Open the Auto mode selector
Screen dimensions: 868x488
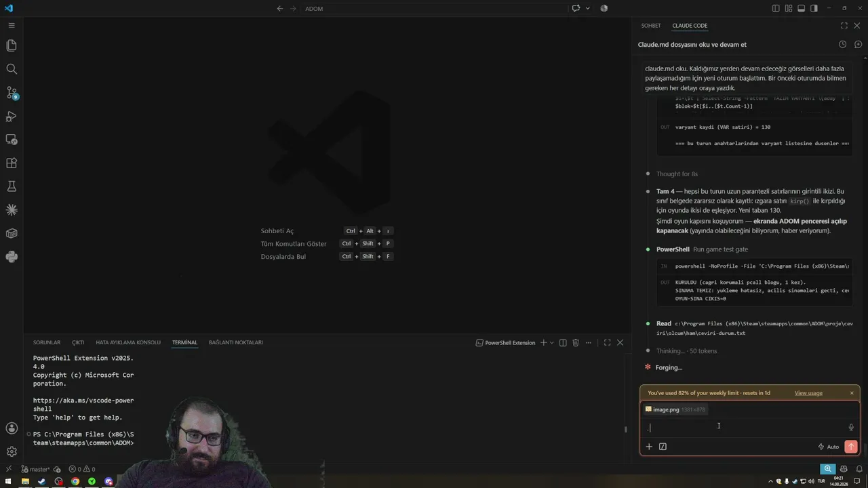(829, 447)
